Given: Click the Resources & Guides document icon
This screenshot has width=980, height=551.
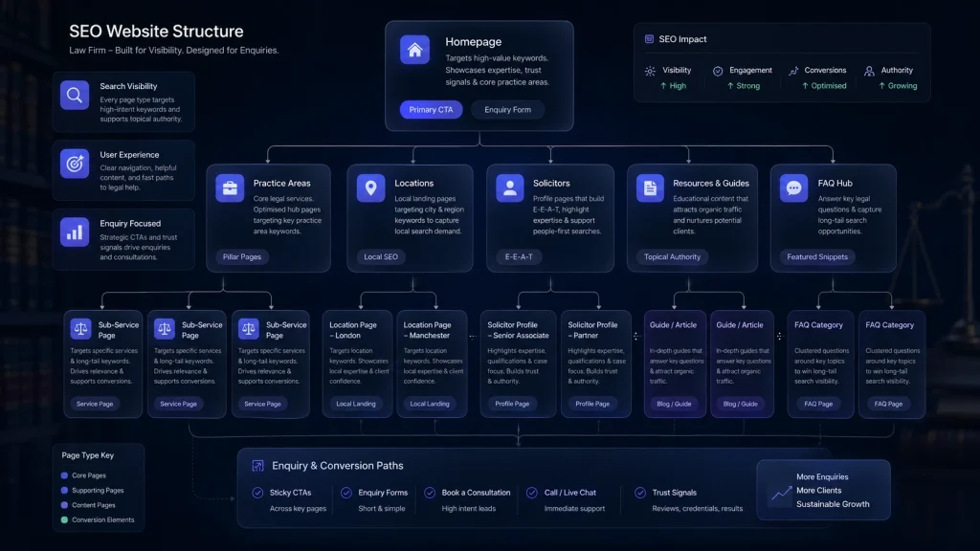Looking at the screenshot, I should pos(650,188).
